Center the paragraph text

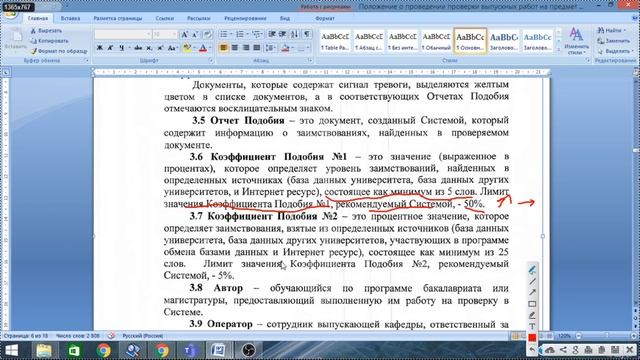point(235,48)
